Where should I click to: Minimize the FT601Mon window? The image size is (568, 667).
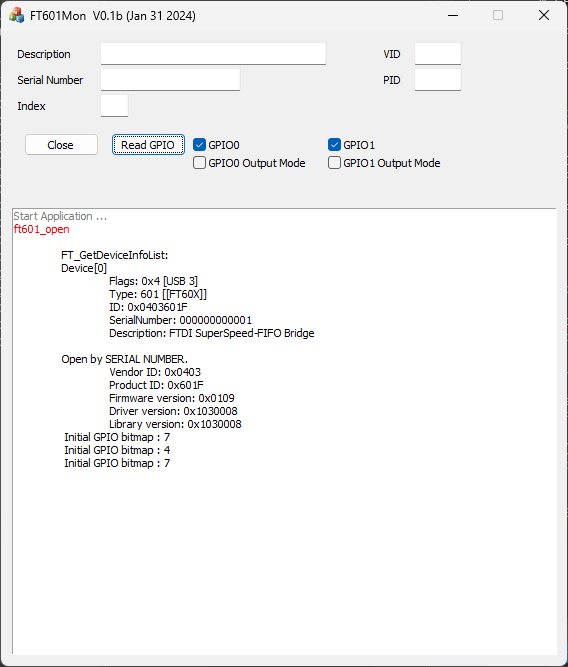coord(453,16)
